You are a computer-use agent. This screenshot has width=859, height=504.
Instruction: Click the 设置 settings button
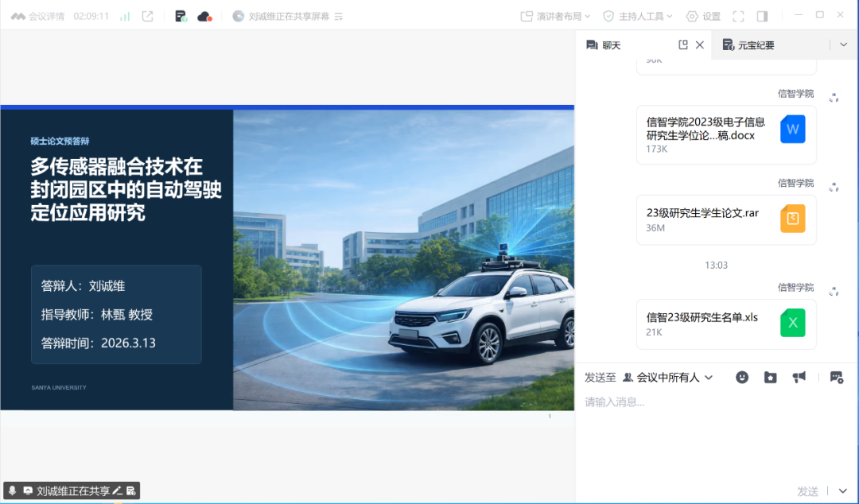[703, 16]
